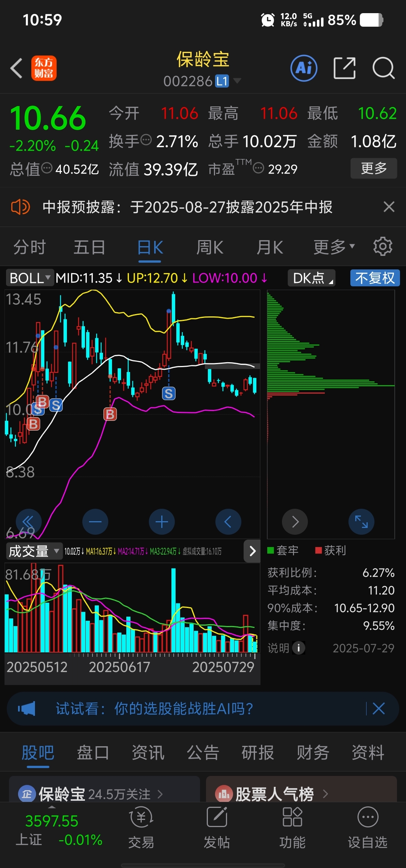This screenshot has width=406, height=868.
Task: Open the 试试看 AI challenge link
Action: [155, 709]
